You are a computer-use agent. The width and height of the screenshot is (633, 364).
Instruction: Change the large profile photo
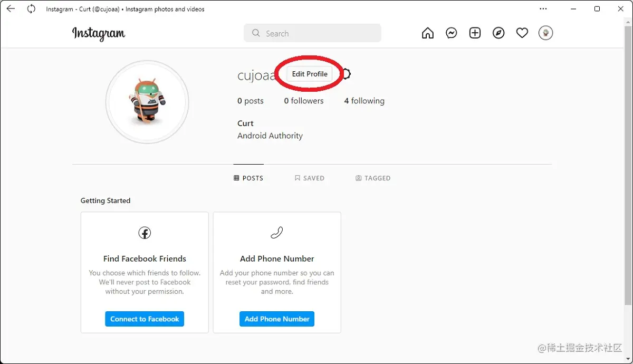[147, 102]
